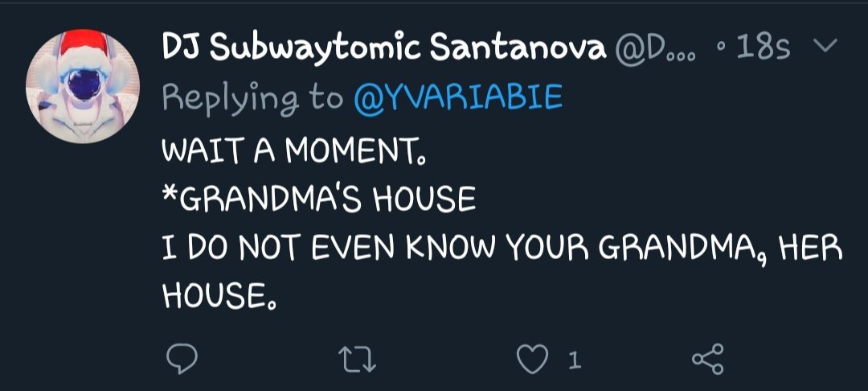The height and width of the screenshot is (391, 868).
Task: Open the reply speech bubble icon
Action: point(182,359)
